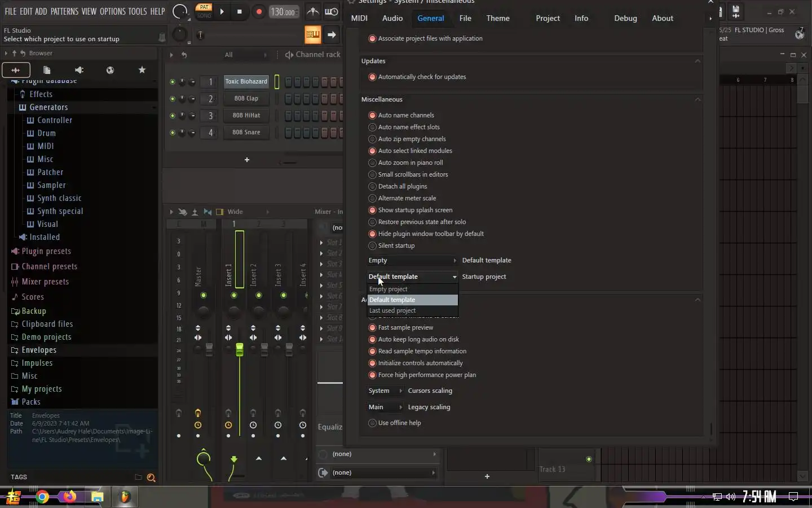Open Firefox from taskbar
This screenshot has height=508, width=812.
click(x=69, y=497)
